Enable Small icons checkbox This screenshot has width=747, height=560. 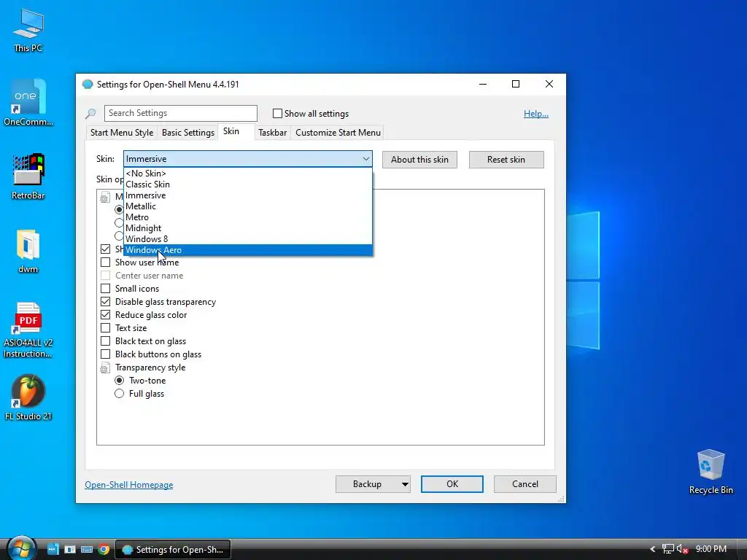pos(105,289)
